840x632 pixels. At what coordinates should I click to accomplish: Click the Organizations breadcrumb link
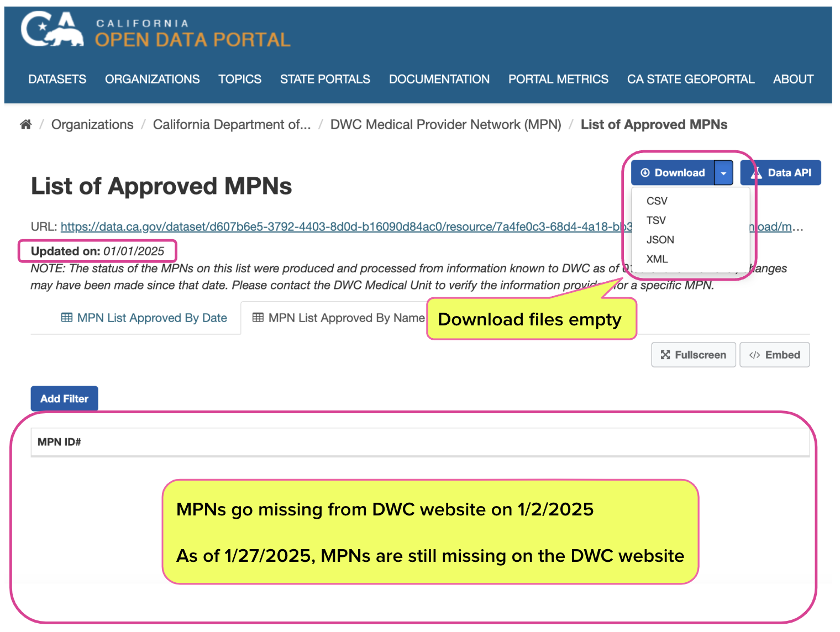pyautogui.click(x=92, y=124)
